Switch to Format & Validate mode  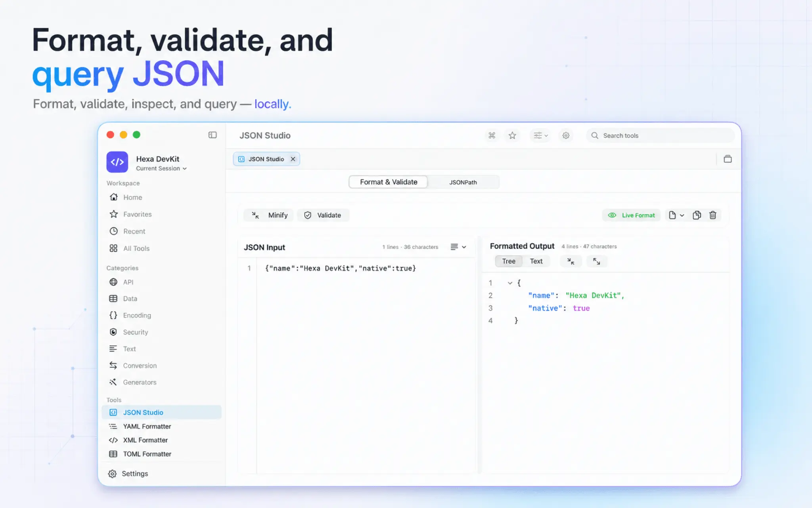tap(388, 182)
